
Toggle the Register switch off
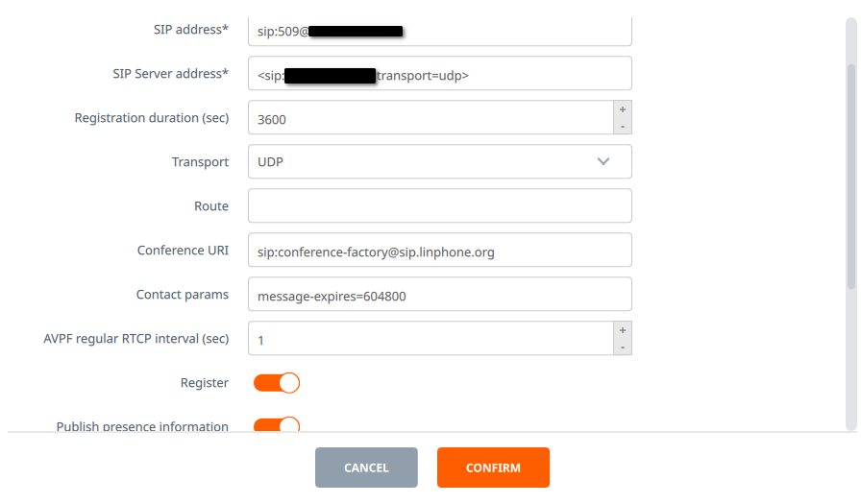click(x=276, y=383)
